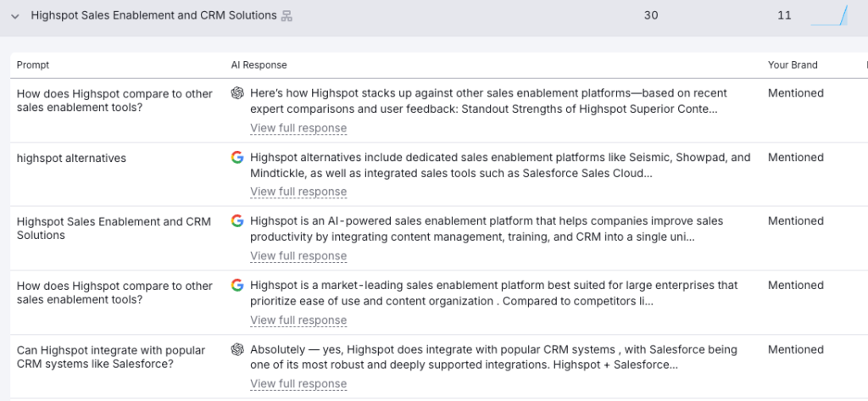Click the Google icon beside 'Highspot is a market-leading'

point(237,286)
